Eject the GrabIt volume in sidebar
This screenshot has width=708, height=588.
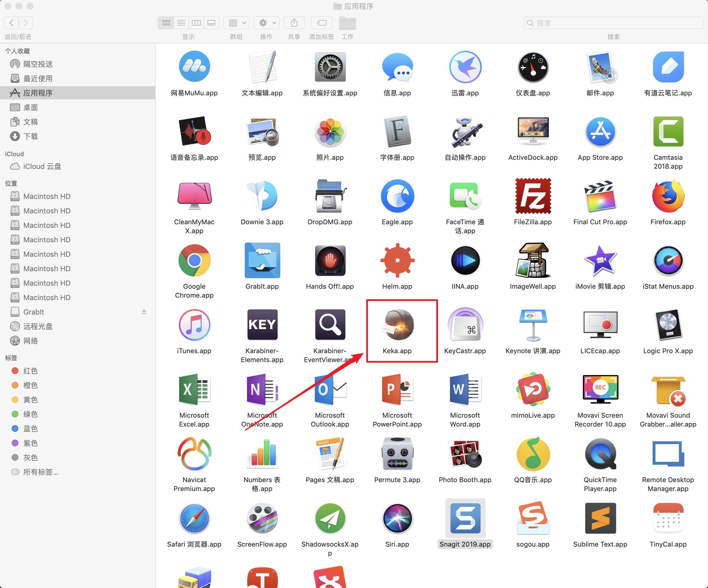[144, 312]
